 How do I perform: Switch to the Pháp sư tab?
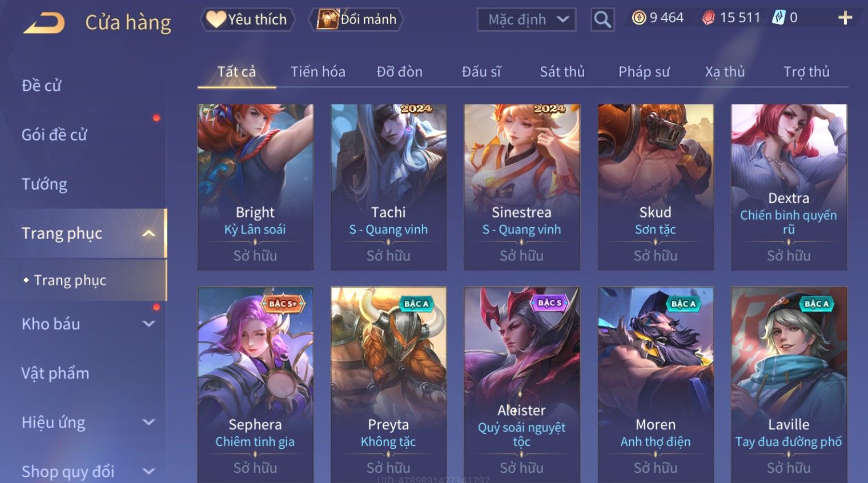[644, 72]
